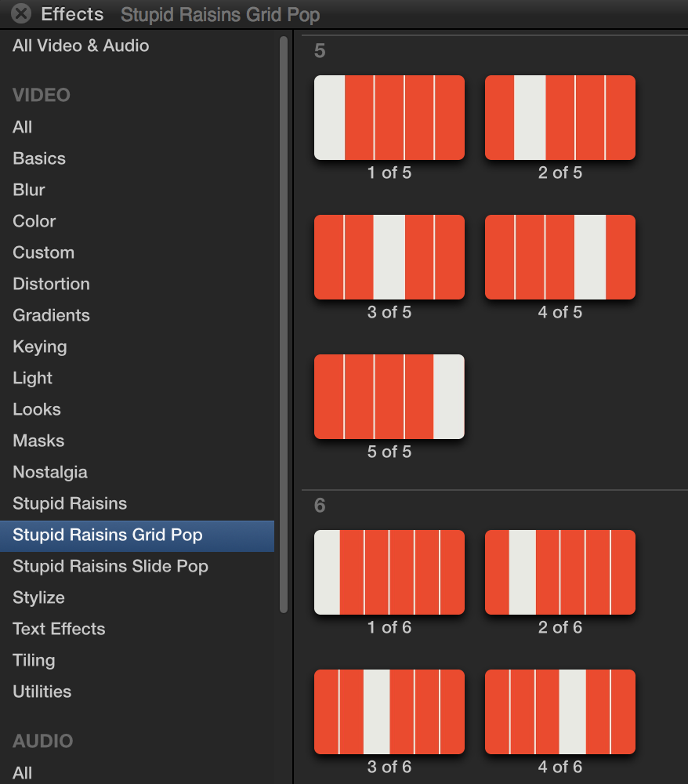Close the Effects browser panel
Image resolution: width=688 pixels, height=784 pixels.
click(x=21, y=13)
